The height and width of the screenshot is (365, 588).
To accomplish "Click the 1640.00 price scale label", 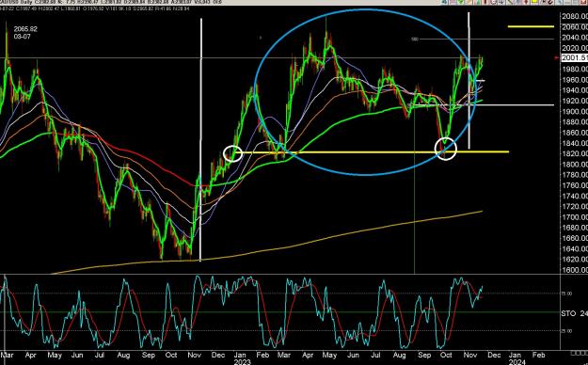I will pos(574,248).
